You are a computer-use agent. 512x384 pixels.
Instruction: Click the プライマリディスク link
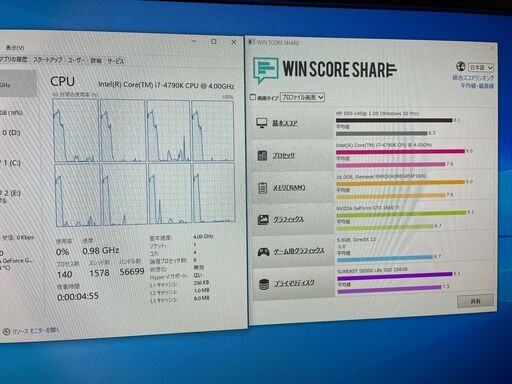click(x=294, y=283)
